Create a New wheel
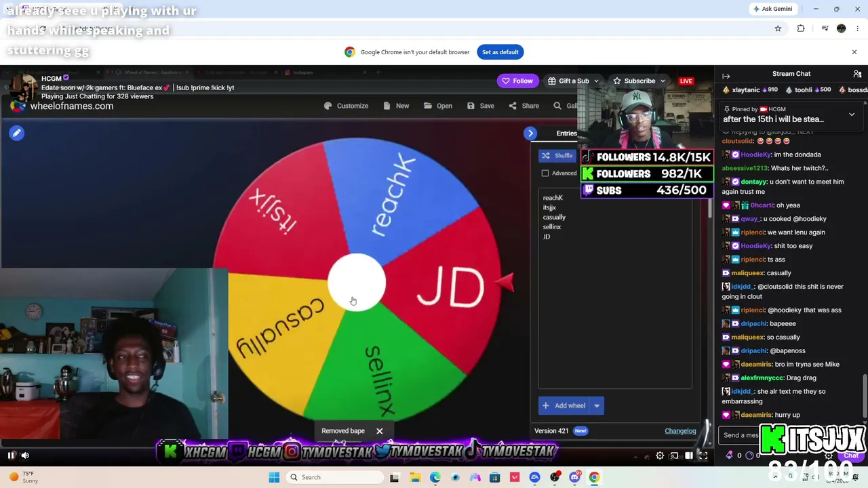 396,106
